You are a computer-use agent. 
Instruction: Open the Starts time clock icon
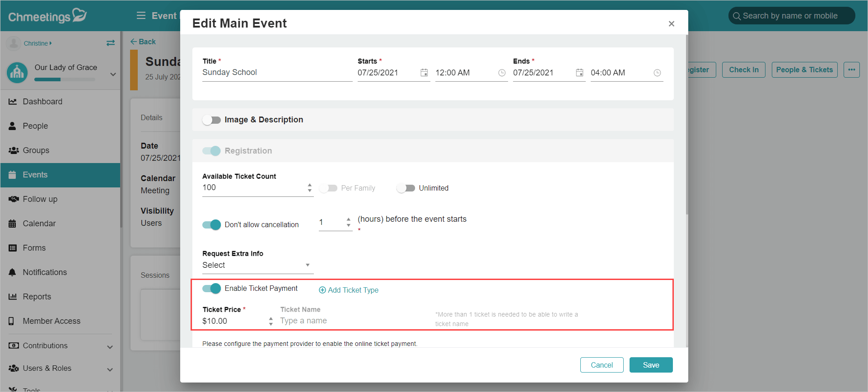pos(502,73)
